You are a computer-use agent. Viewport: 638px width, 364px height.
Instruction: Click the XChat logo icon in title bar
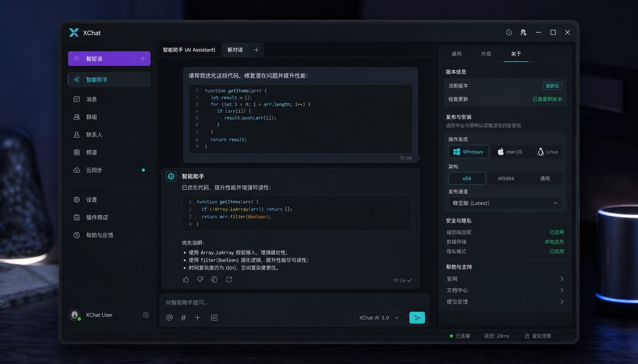[x=74, y=32]
